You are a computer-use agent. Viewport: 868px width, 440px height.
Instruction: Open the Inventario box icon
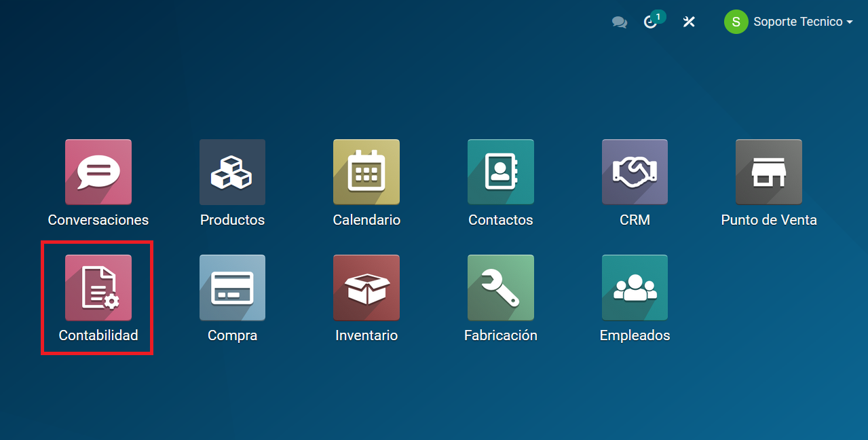coord(366,288)
